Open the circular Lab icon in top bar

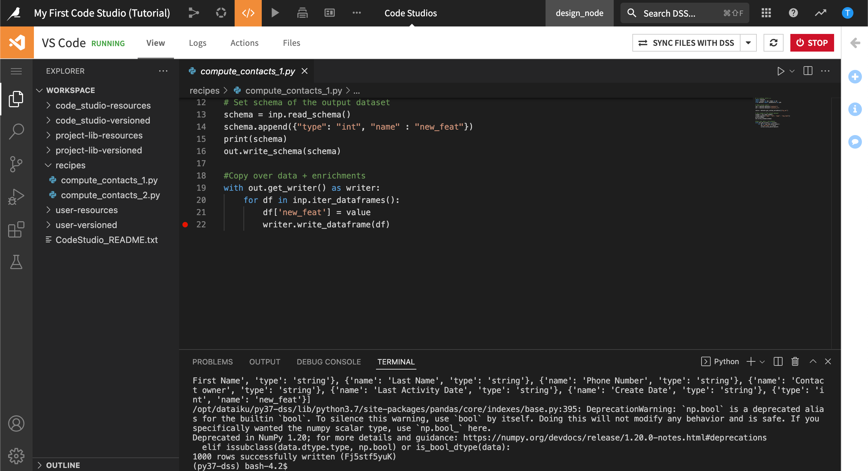click(x=221, y=13)
